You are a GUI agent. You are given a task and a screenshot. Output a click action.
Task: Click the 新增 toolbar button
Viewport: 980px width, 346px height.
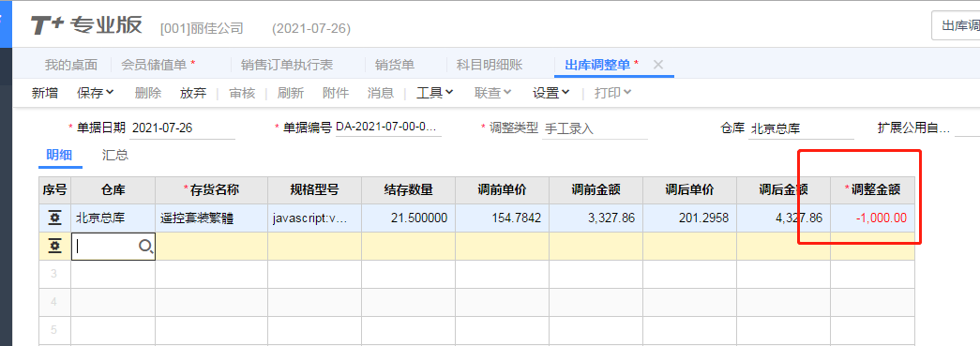click(45, 93)
